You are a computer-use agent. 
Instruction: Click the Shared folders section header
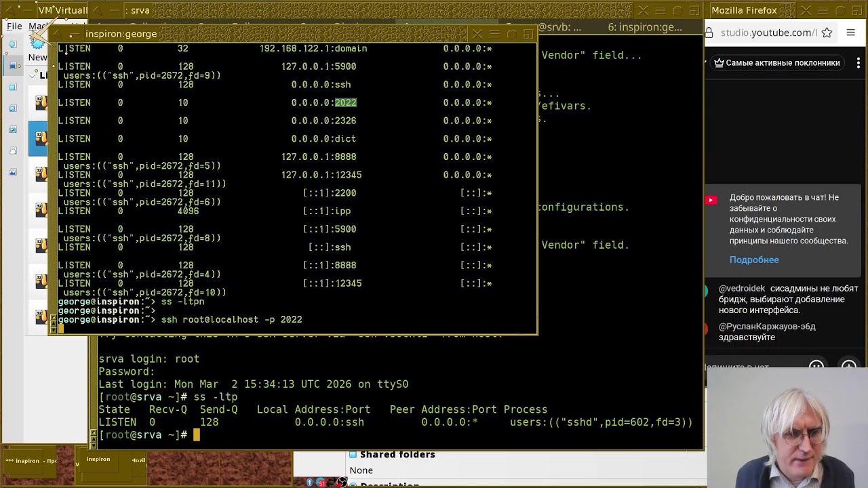pyautogui.click(x=397, y=454)
